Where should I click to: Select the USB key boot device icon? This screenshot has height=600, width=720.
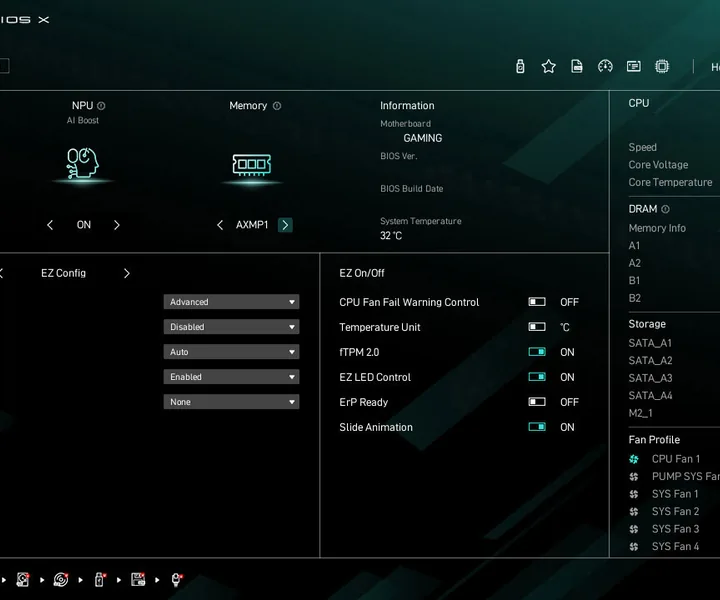100,580
